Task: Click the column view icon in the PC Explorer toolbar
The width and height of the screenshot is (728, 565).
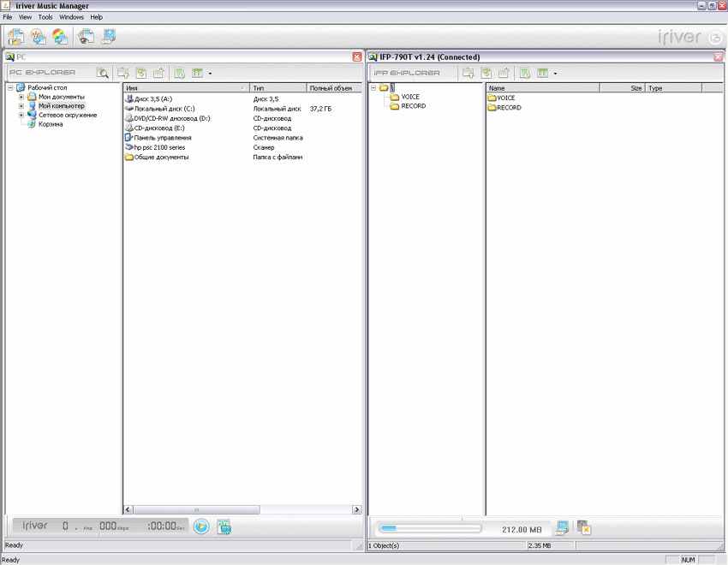Action: click(197, 73)
